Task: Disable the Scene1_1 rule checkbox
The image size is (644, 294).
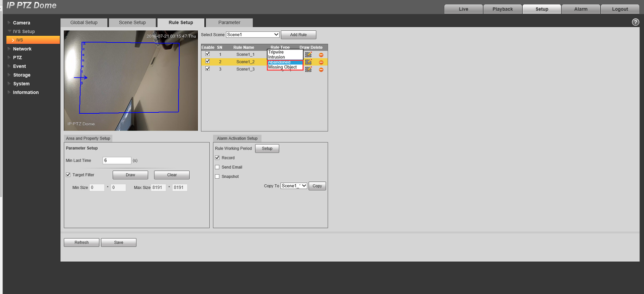Action: point(208,54)
